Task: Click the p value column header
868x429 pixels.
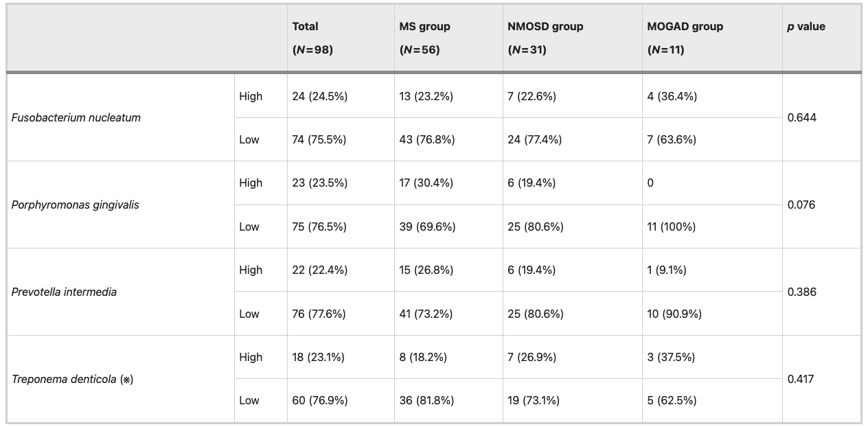Action: [806, 27]
